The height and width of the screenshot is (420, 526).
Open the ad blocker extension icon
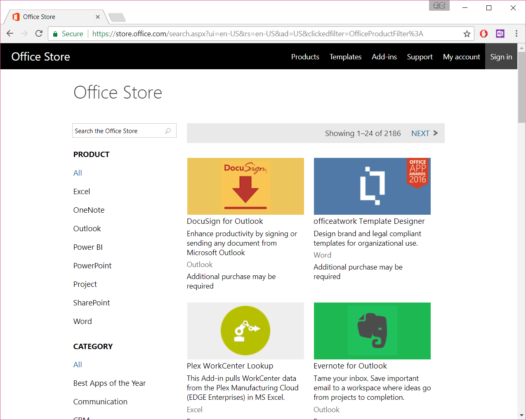tap(483, 33)
